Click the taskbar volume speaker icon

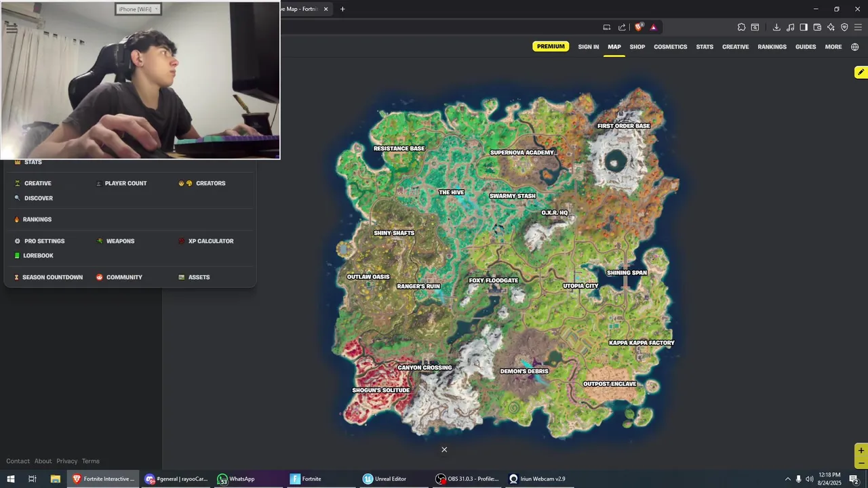coord(810,479)
